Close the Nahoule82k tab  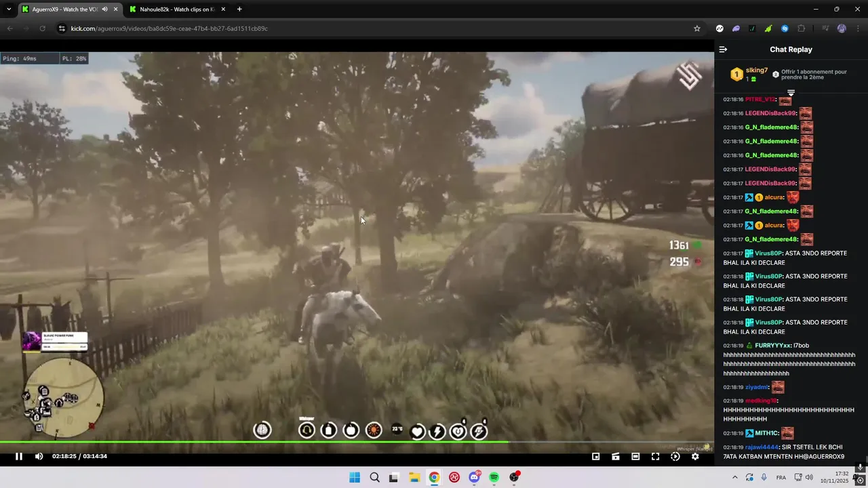[x=223, y=9]
